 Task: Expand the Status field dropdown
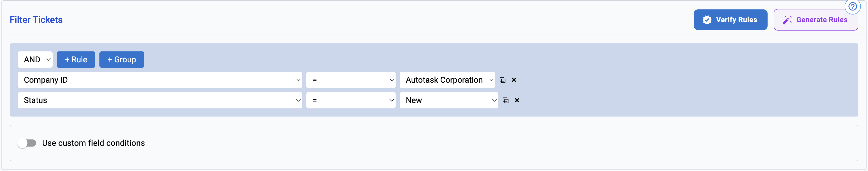pyautogui.click(x=160, y=100)
